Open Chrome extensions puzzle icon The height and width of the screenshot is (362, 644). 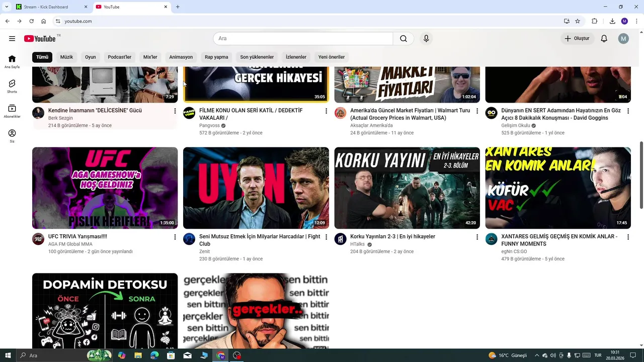coord(594,21)
